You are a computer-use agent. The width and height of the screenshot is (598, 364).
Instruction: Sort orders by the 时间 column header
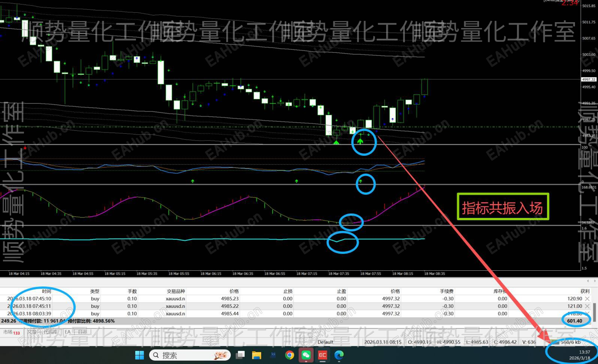[x=46, y=291]
